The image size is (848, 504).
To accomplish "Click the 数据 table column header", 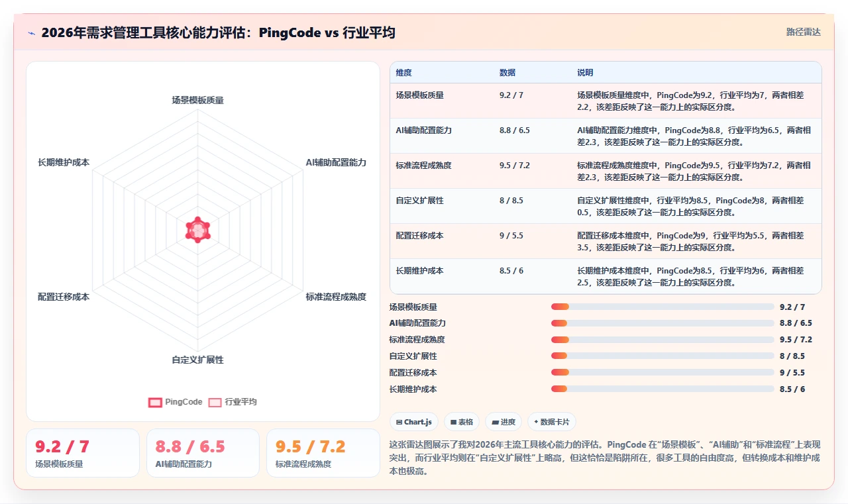I will tap(507, 73).
